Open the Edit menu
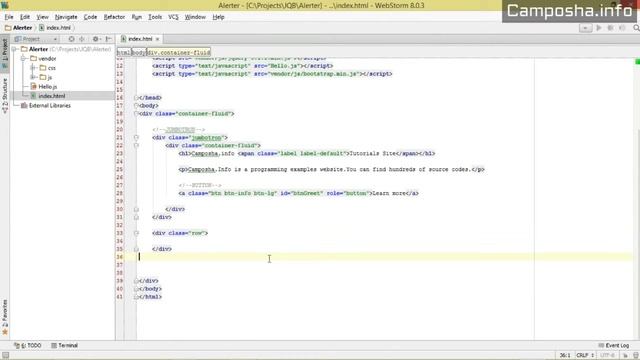Screen dimensions: 640x360 point(25,17)
